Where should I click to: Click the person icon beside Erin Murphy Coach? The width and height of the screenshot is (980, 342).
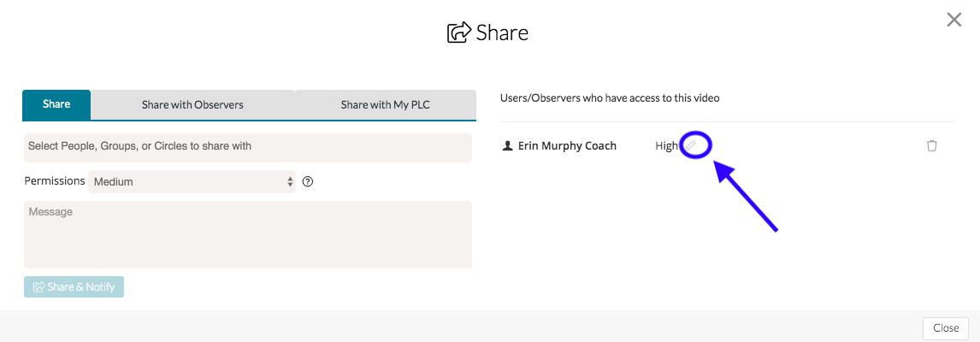pyautogui.click(x=507, y=145)
